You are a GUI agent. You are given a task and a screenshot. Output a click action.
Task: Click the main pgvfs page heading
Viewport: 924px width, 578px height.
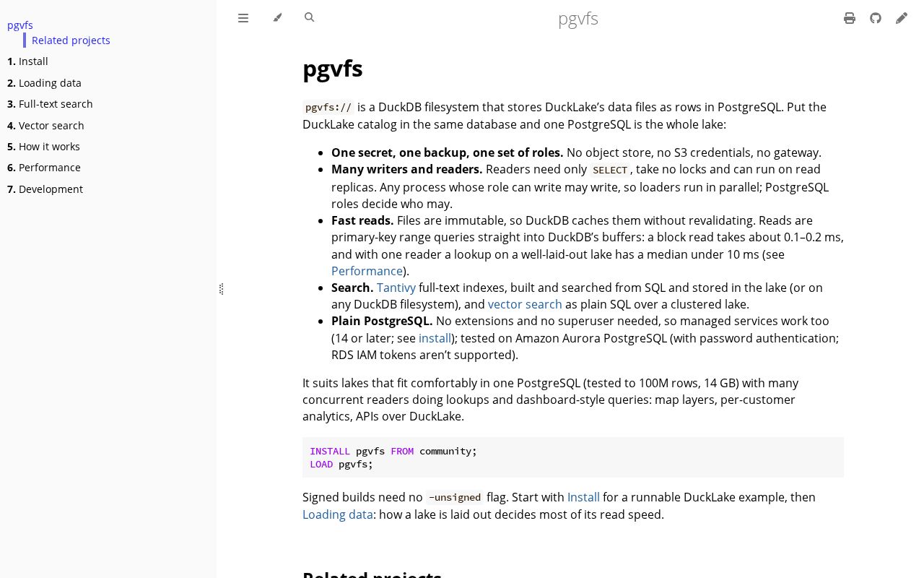333,69
